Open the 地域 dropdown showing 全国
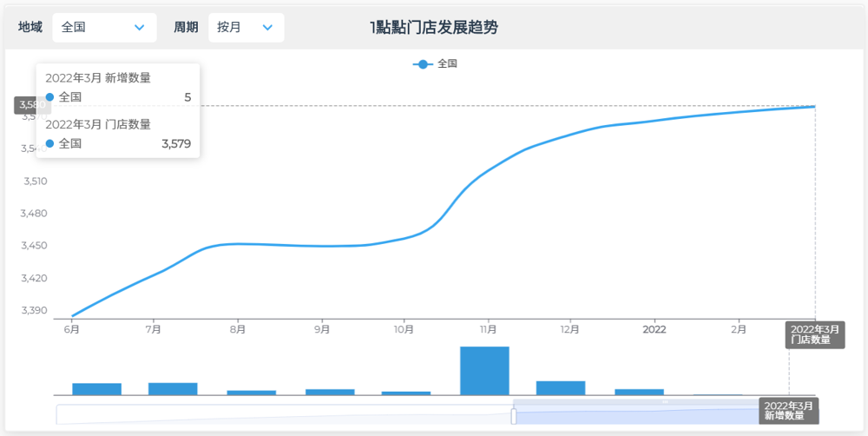The height and width of the screenshot is (436, 868). click(x=104, y=28)
